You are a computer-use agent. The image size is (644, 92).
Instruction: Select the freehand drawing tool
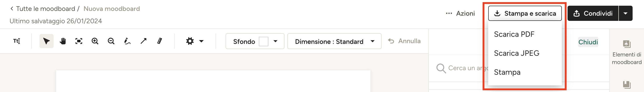[x=127, y=41]
